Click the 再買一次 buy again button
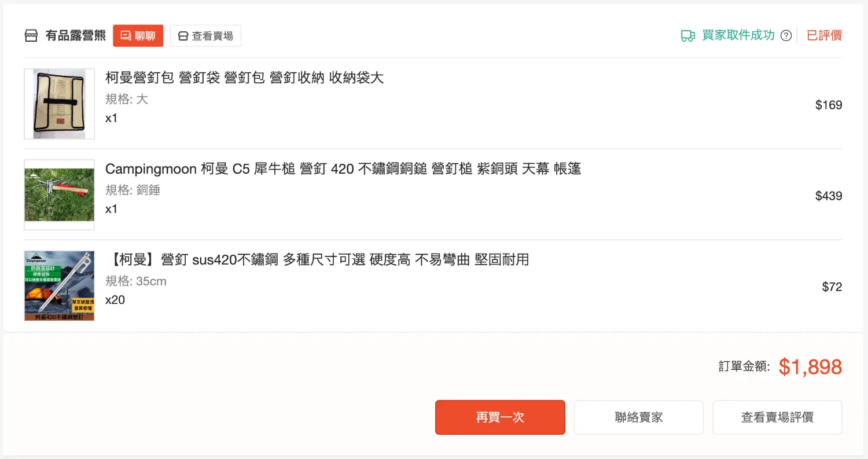Screen dimensions: 868x459 click(500, 417)
